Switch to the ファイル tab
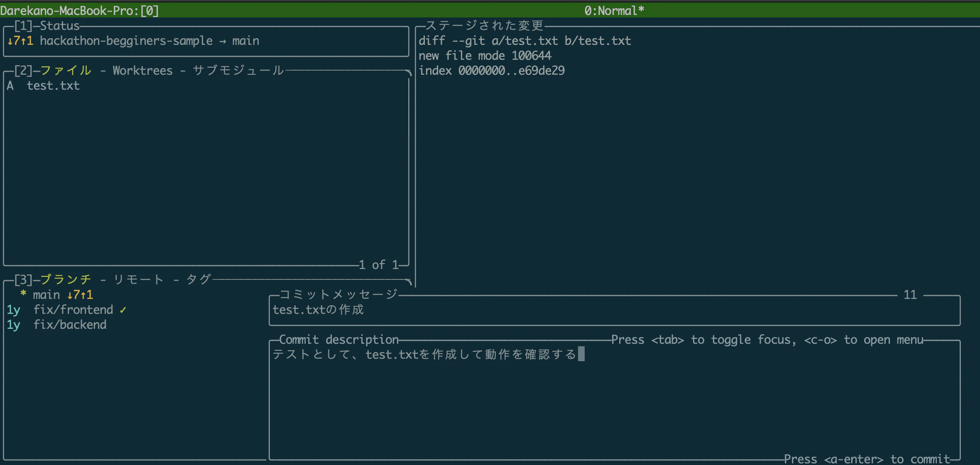 (x=66, y=70)
